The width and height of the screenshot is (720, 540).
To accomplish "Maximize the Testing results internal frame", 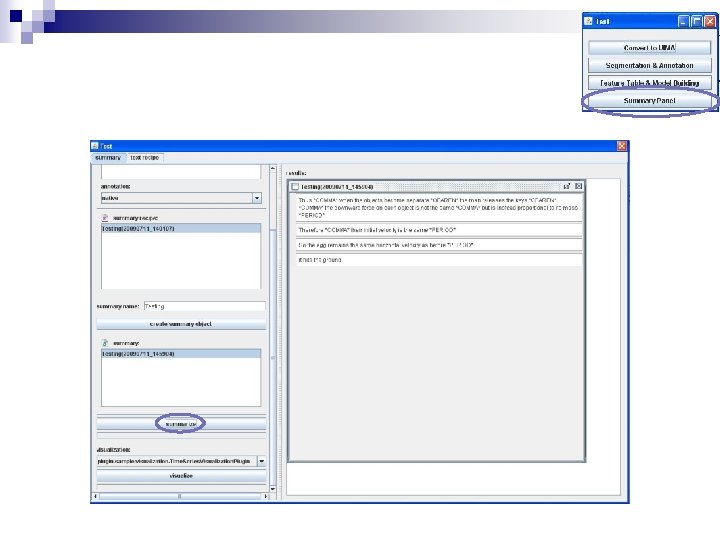I will tap(567, 186).
